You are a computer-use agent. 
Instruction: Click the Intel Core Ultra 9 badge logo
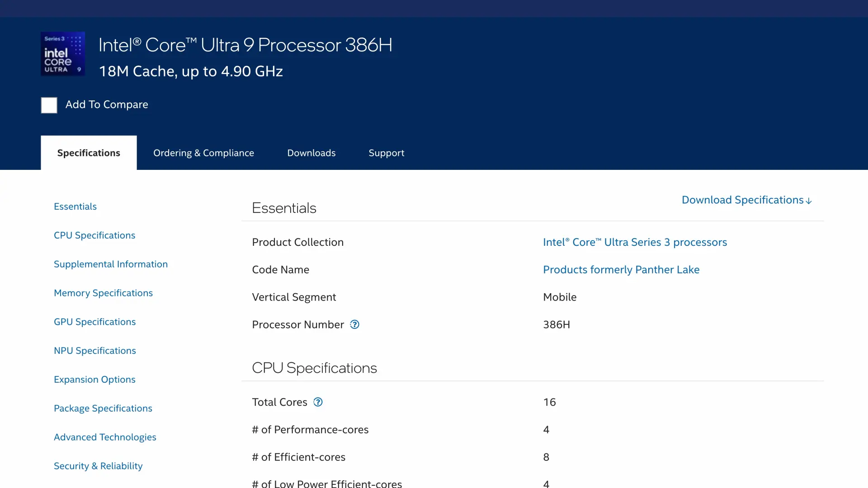63,54
